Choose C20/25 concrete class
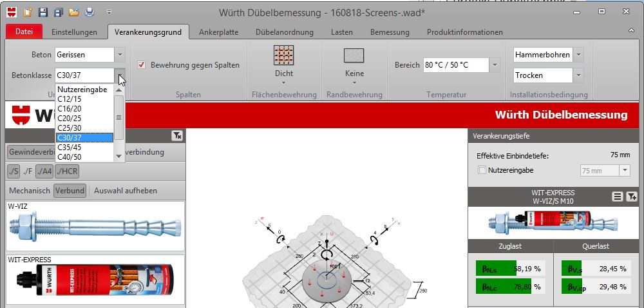The height and width of the screenshot is (308, 644). (84, 119)
